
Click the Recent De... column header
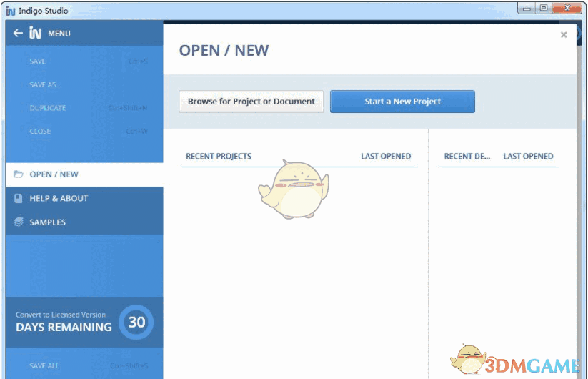467,156
